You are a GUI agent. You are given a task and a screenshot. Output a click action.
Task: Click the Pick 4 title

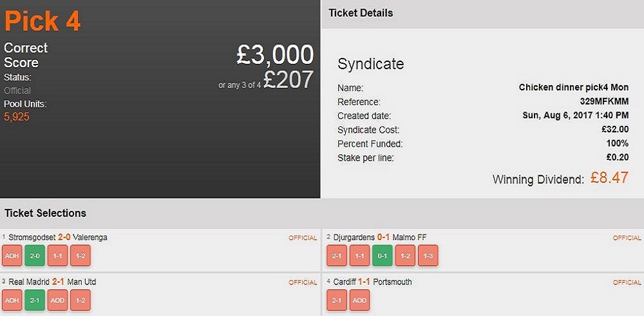point(43,21)
